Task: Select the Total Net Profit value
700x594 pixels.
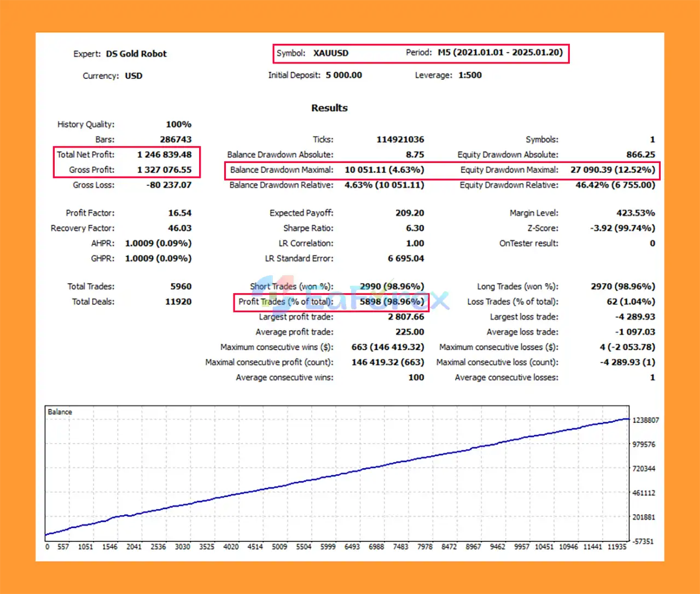Action: 164,155
